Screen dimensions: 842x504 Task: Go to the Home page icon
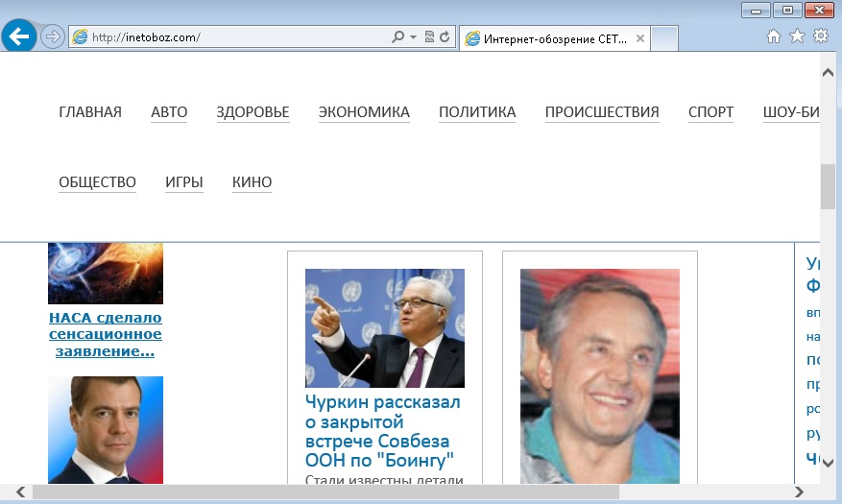(x=774, y=36)
